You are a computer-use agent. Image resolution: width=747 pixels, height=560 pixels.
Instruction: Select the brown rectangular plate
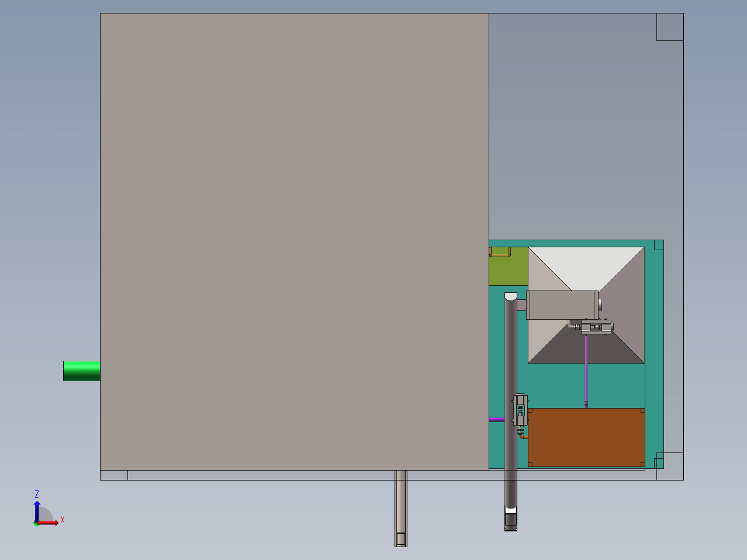(x=586, y=437)
